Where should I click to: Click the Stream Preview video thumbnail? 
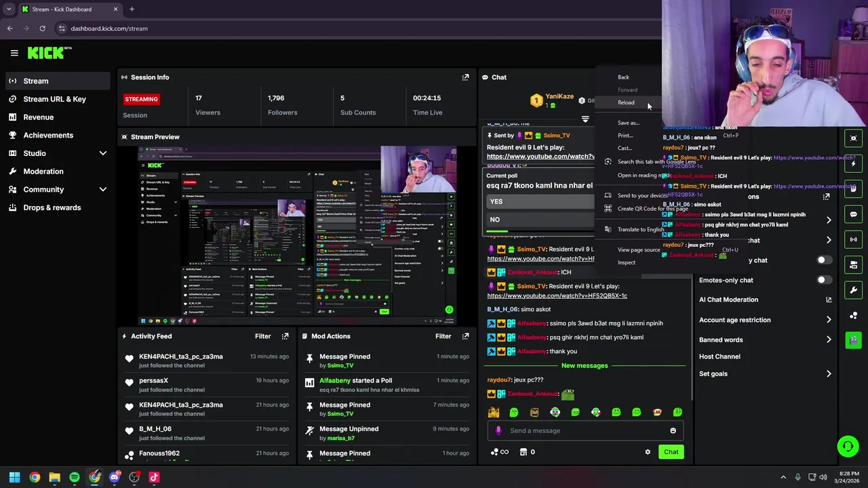pyautogui.click(x=298, y=236)
